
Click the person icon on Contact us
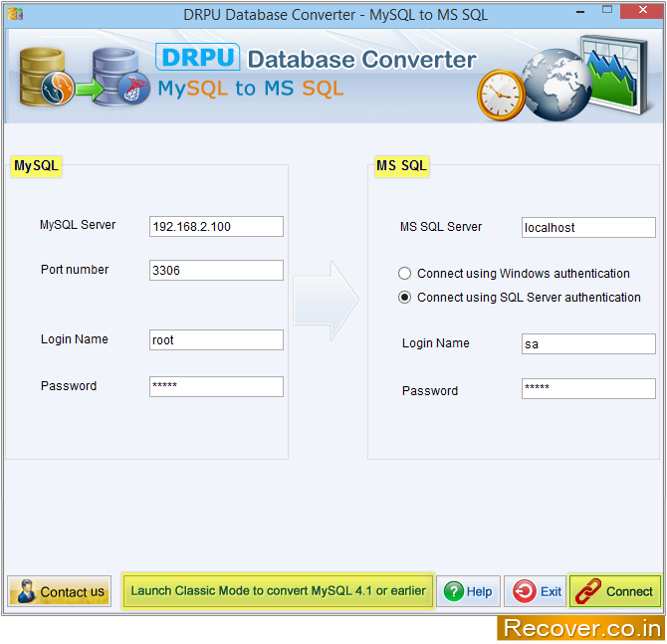26,591
